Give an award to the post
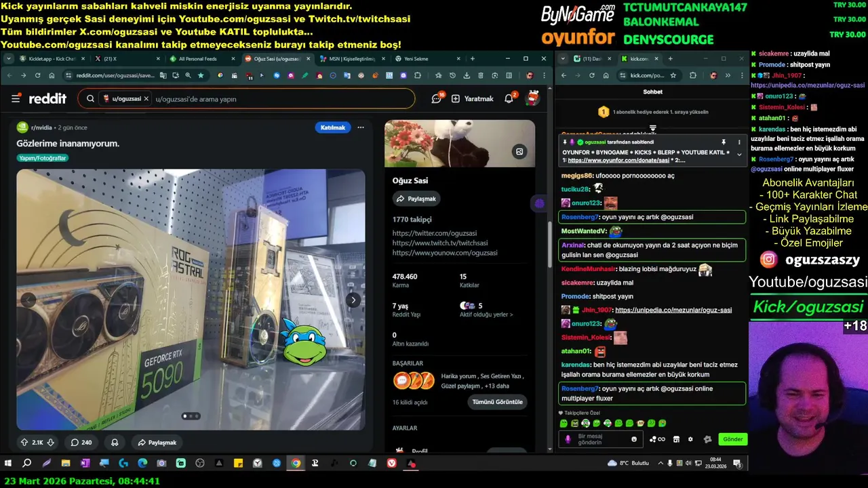Screen dimensions: 868x488 [x=115, y=443]
